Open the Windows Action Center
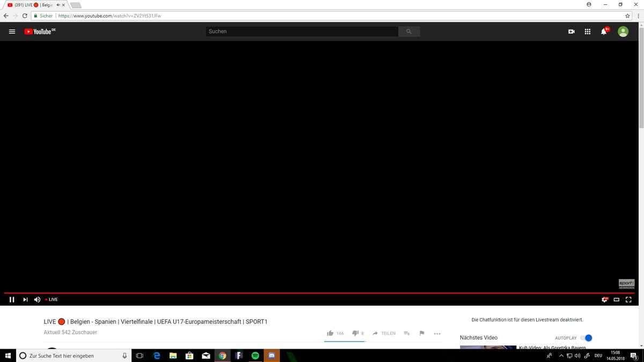Image resolution: width=644 pixels, height=362 pixels. pyautogui.click(x=634, y=356)
